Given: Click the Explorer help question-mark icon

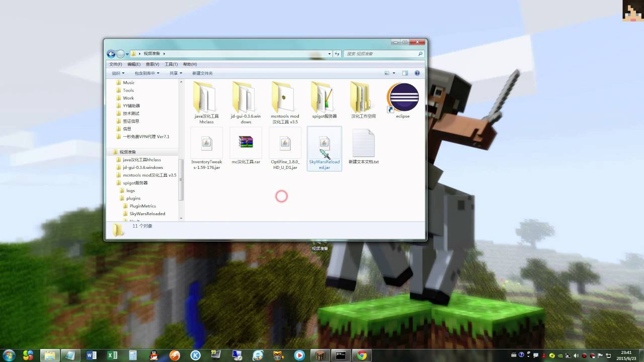Looking at the screenshot, I should click(x=417, y=73).
